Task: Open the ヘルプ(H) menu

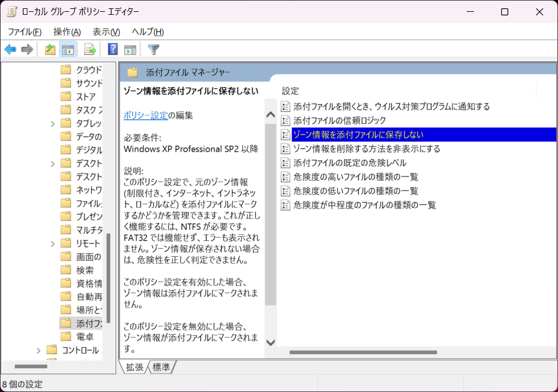Action: pos(147,32)
